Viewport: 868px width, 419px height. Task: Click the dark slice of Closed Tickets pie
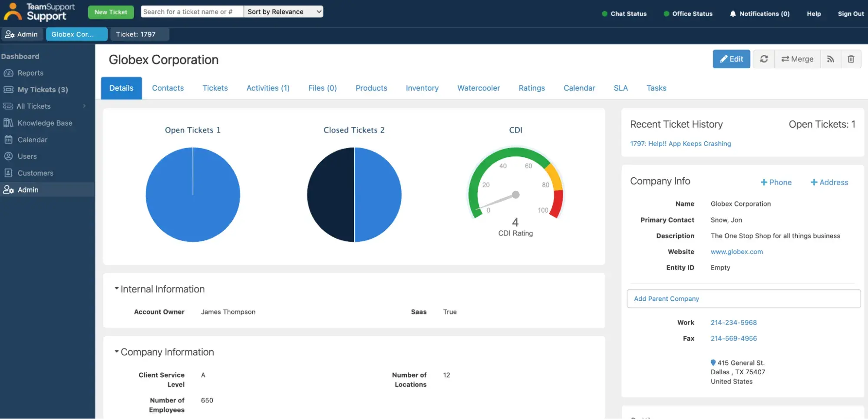(x=331, y=195)
